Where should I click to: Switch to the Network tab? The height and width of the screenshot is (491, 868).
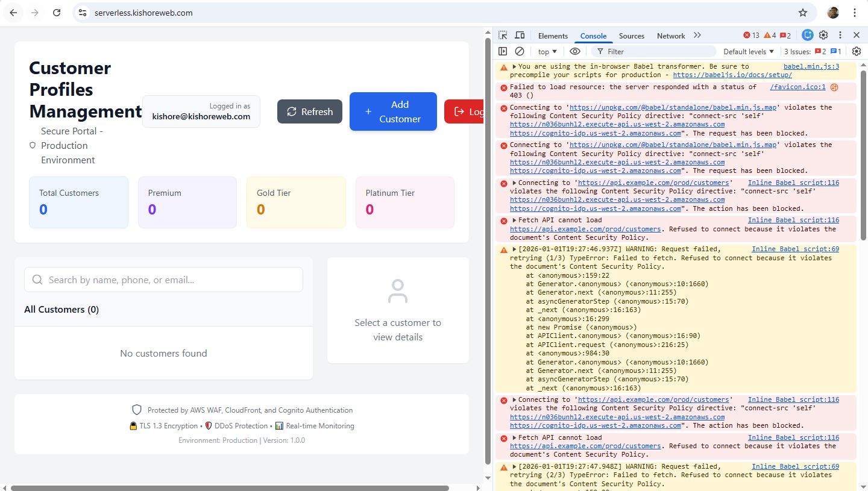(670, 36)
